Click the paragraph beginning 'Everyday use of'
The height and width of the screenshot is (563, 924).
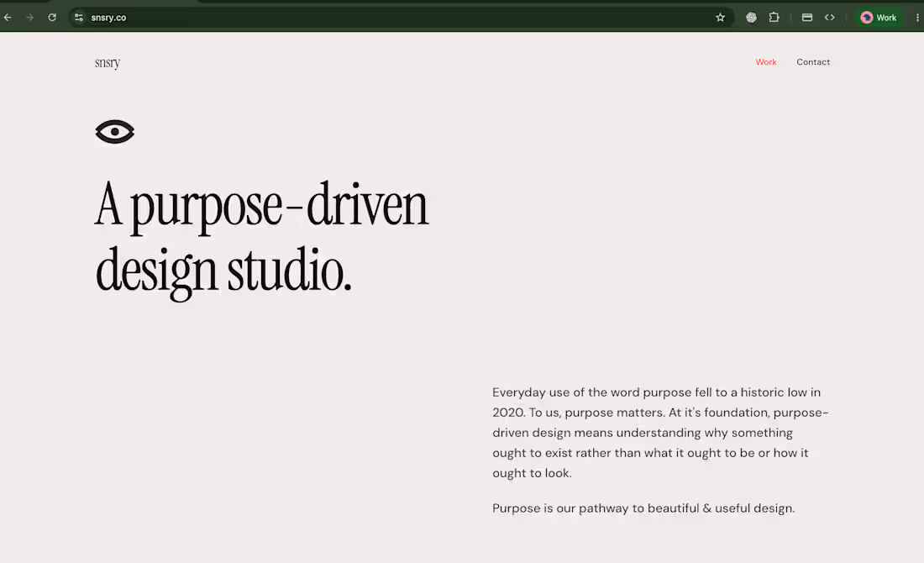[660, 433]
